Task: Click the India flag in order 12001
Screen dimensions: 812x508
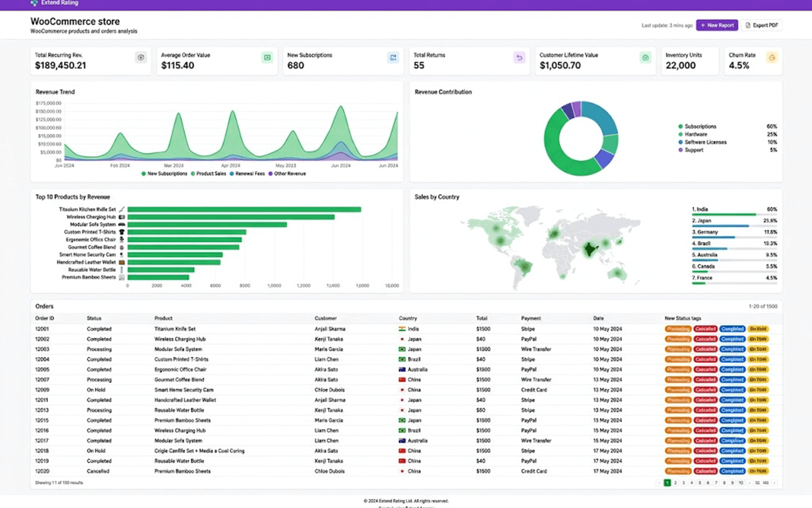Action: [402, 329]
